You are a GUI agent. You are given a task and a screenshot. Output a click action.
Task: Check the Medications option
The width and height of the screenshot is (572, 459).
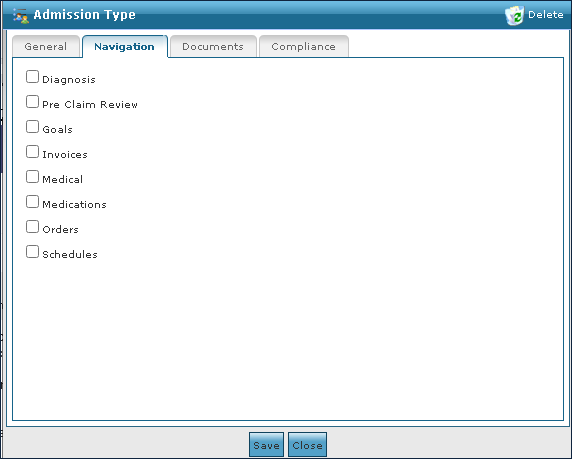32,201
